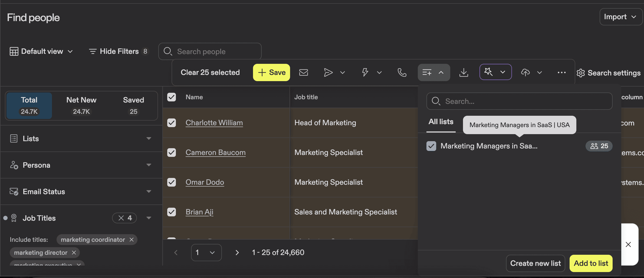Click the Head of Marketing job title cell
Viewport: 644px width, 278px height.
click(325, 123)
